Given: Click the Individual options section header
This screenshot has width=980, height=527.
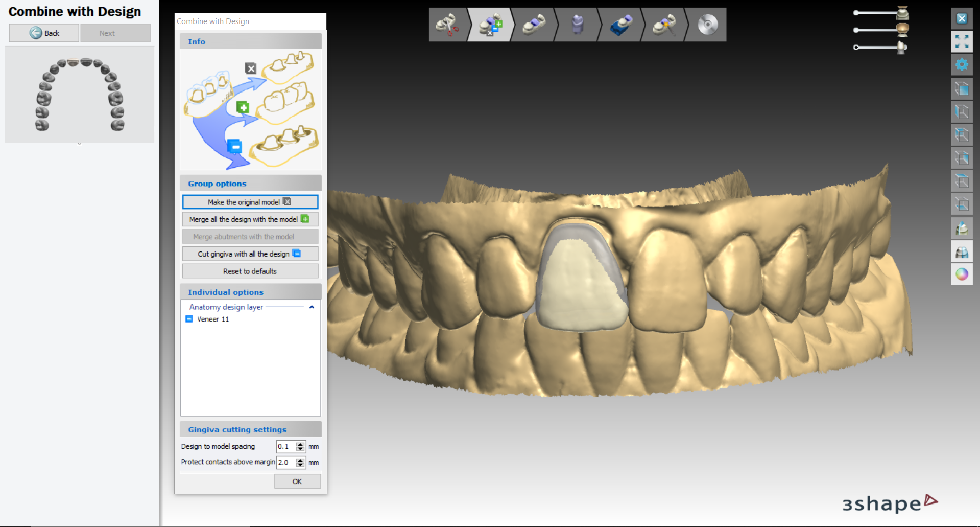Looking at the screenshot, I should click(x=250, y=292).
